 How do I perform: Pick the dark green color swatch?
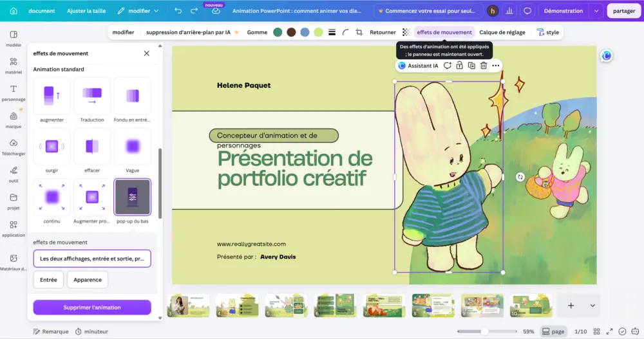click(278, 32)
